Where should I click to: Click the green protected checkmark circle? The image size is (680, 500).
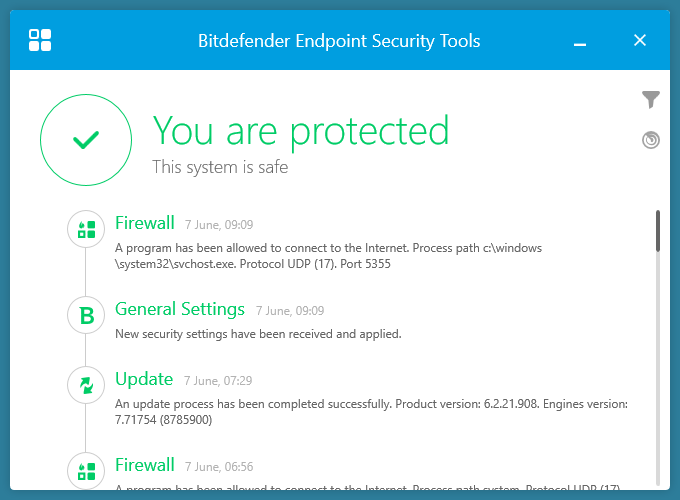click(x=86, y=140)
